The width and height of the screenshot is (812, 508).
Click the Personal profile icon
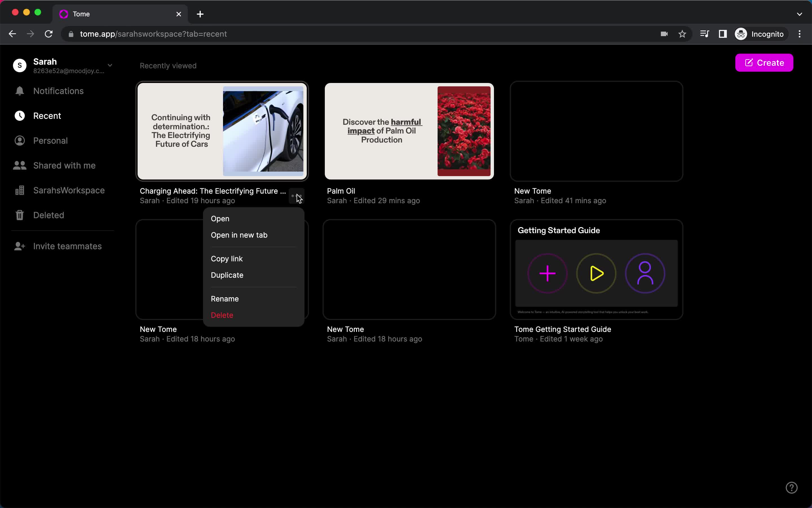19,141
